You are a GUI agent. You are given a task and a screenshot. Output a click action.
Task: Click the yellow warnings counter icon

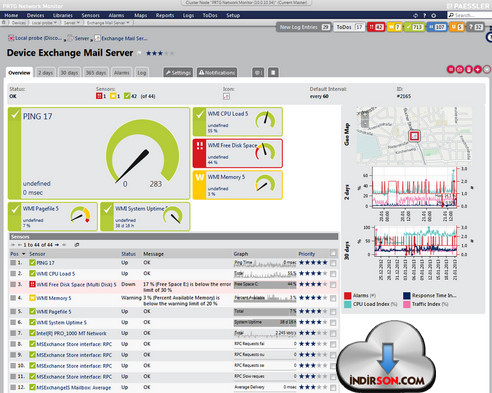(x=394, y=27)
